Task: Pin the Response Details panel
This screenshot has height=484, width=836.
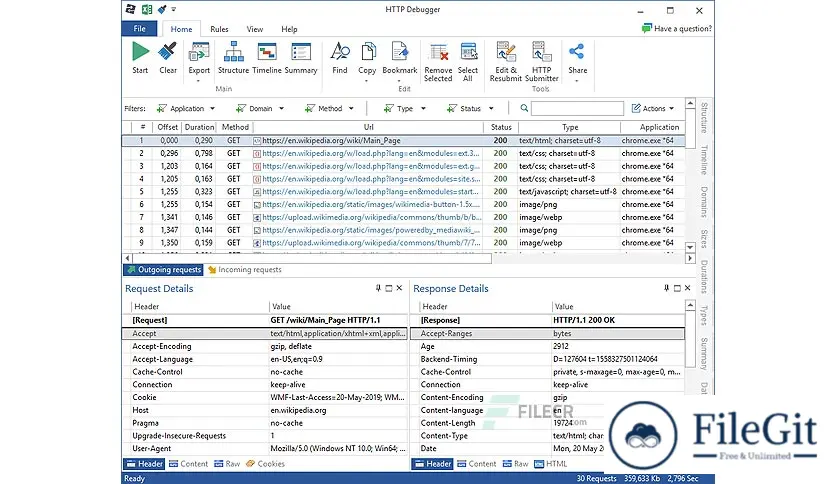Action: (x=666, y=288)
